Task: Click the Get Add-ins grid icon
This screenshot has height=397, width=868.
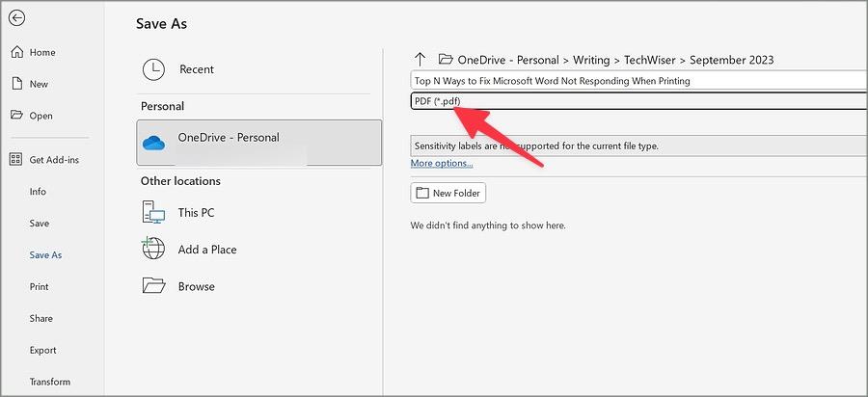Action: point(16,159)
